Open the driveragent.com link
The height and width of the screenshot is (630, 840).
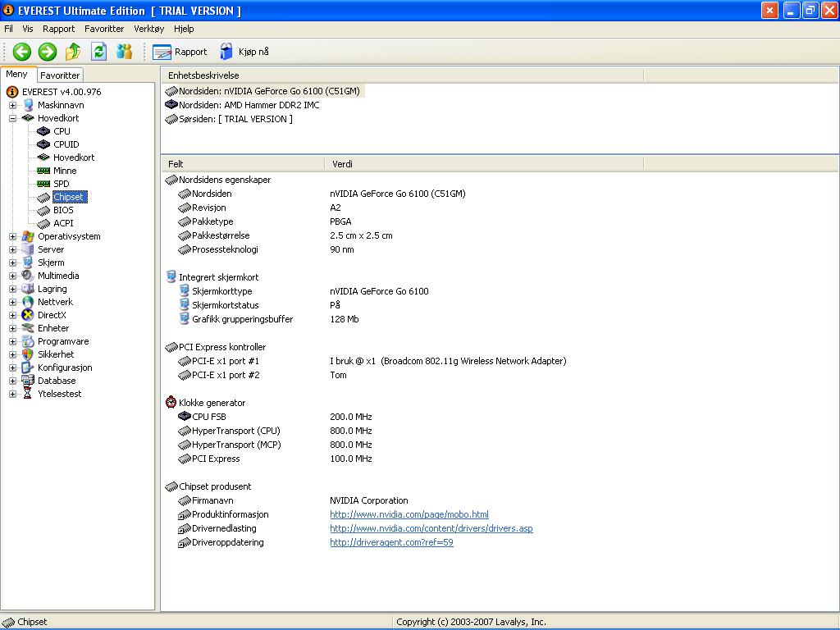pyautogui.click(x=391, y=542)
